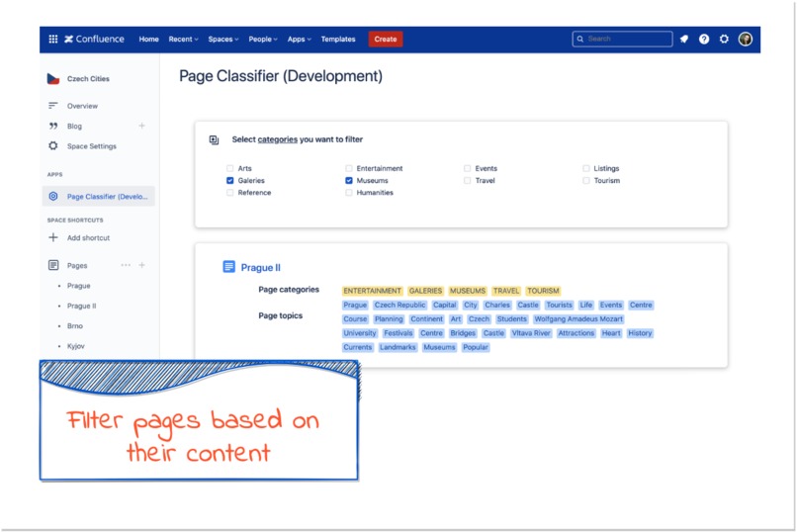The height and width of the screenshot is (532, 797).
Task: Open the Brno page in page tree
Action: tap(75, 325)
